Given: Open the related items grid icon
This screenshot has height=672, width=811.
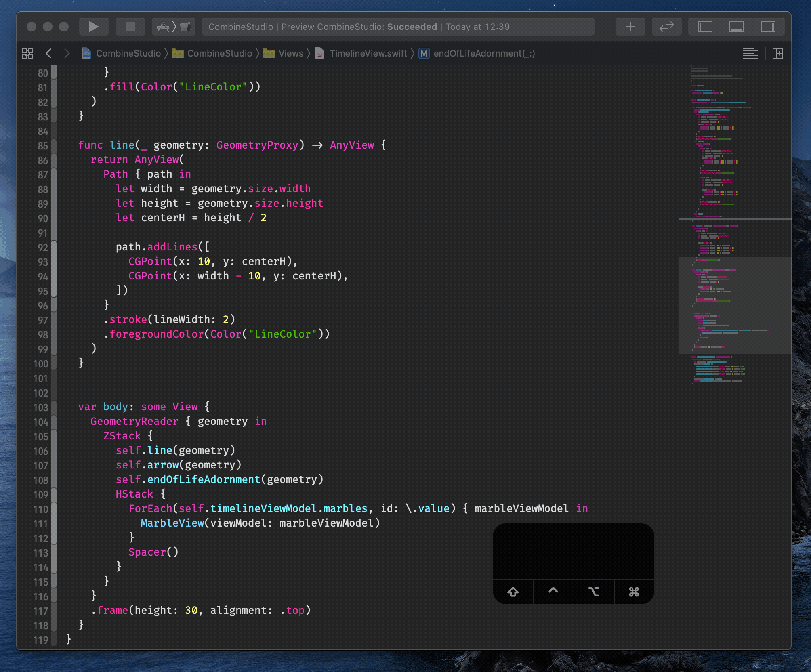Looking at the screenshot, I should [x=27, y=53].
